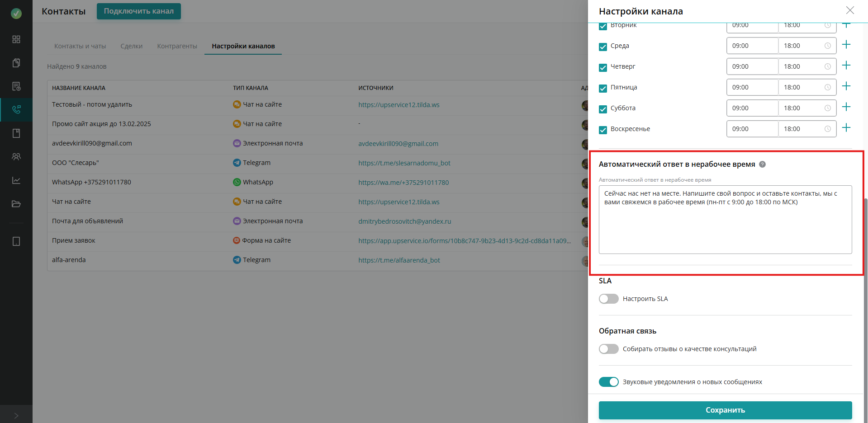
Task: Click Подключить канал button
Action: 139,11
